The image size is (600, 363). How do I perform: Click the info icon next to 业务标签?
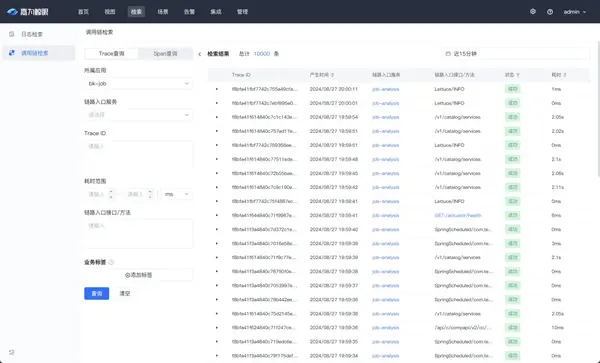pyautogui.click(x=111, y=262)
